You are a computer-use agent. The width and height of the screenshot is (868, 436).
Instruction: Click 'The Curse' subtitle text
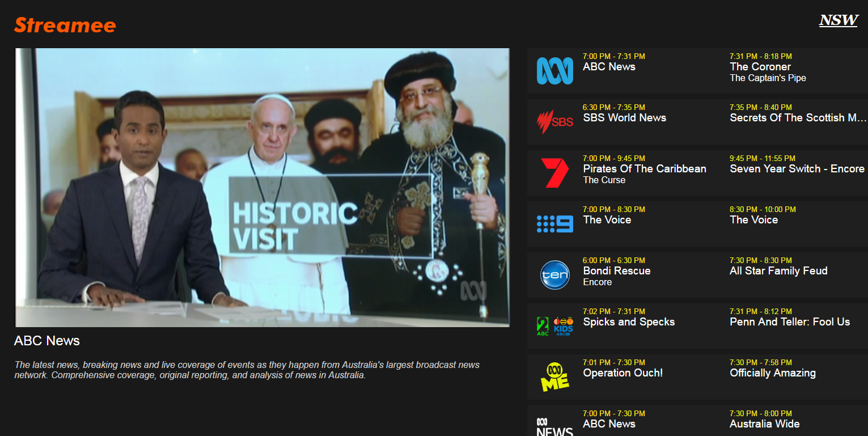[x=604, y=180]
